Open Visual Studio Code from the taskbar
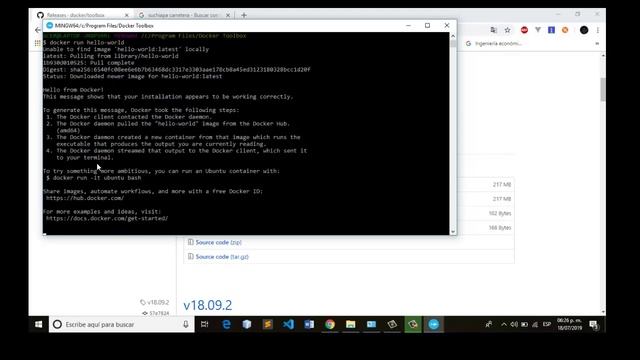The image size is (640, 360). [289, 324]
